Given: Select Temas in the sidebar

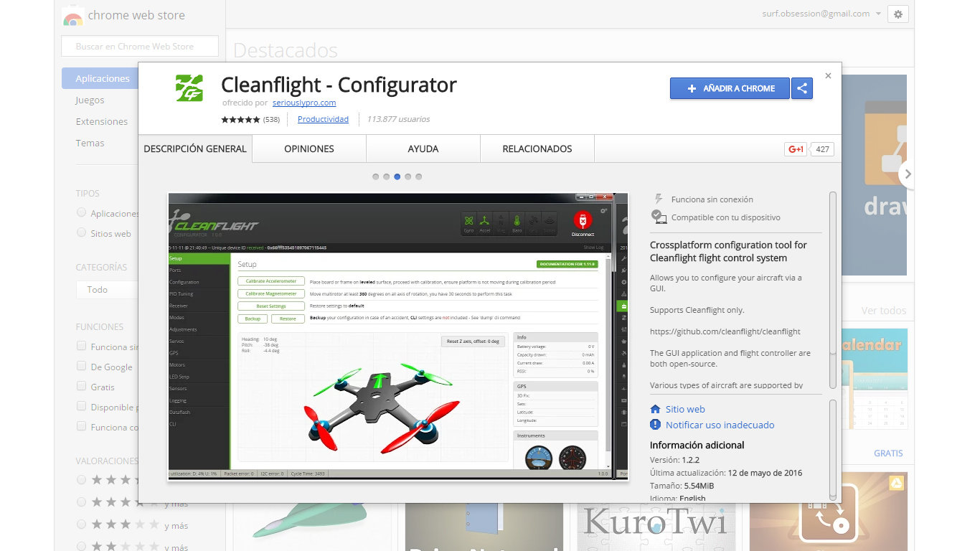Looking at the screenshot, I should click(90, 143).
